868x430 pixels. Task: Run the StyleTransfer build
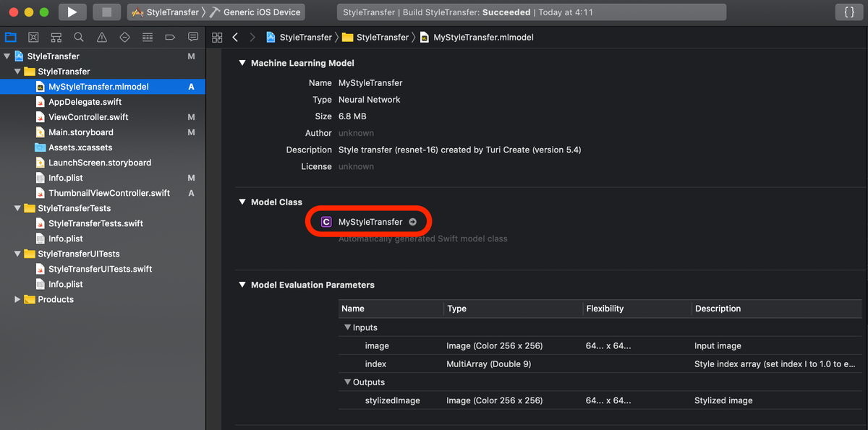point(72,12)
